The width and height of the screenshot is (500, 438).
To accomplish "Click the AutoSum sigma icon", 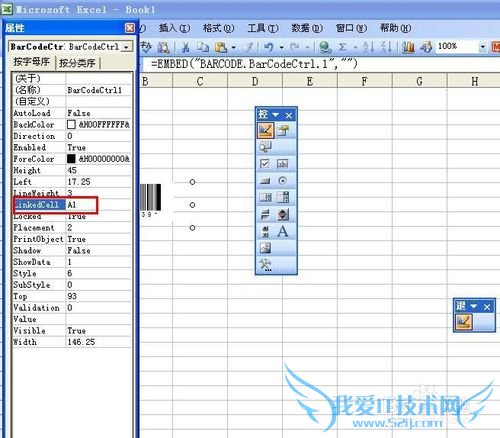I will pyautogui.click(x=342, y=47).
